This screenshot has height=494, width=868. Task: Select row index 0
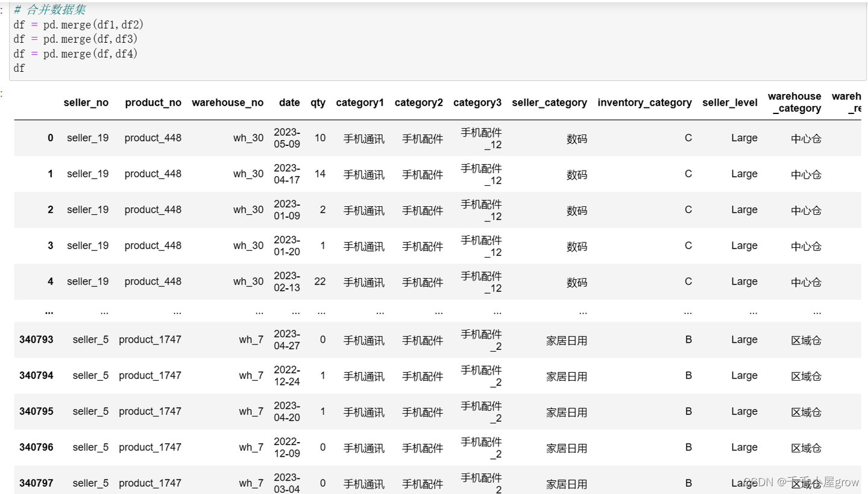51,138
